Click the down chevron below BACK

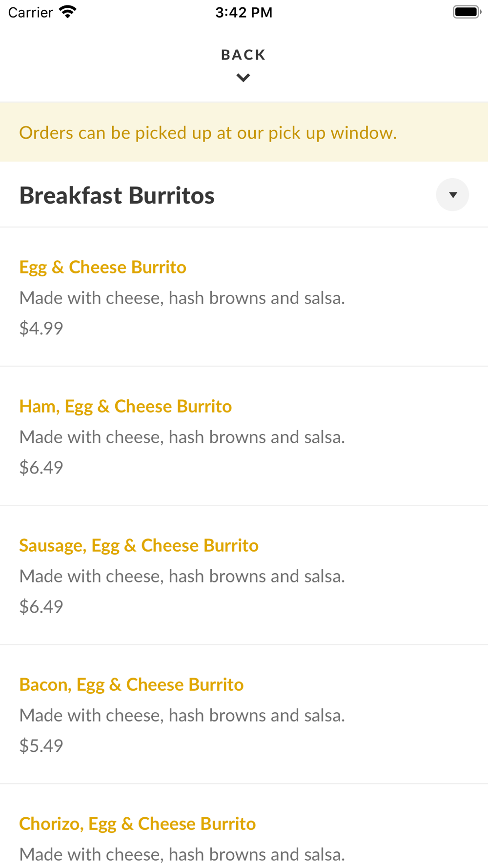(243, 78)
